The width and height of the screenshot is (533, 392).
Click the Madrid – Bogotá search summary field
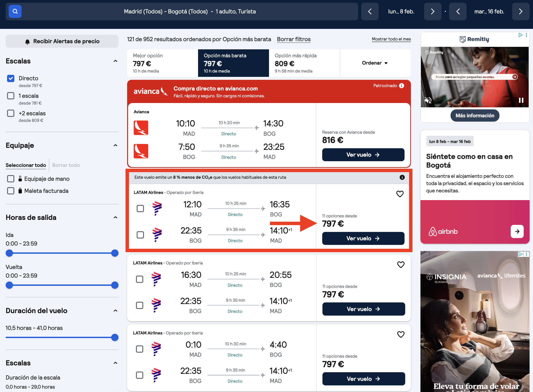click(181, 11)
